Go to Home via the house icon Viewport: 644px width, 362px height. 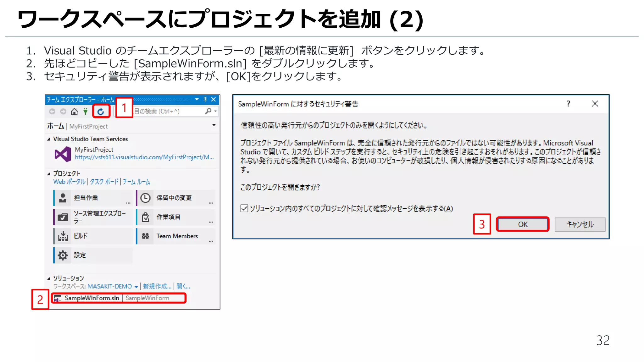coord(74,111)
